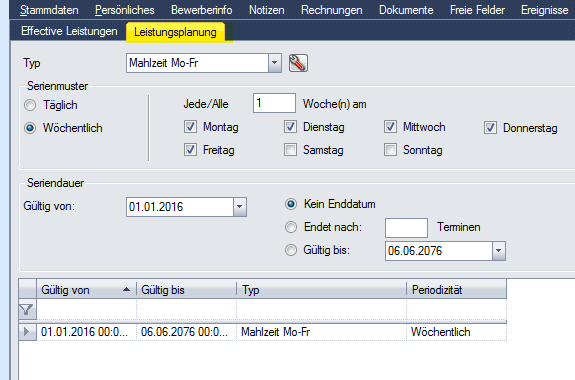This screenshot has width=575, height=380.
Task: Sort by the Periodizität column header
Action: 457,290
